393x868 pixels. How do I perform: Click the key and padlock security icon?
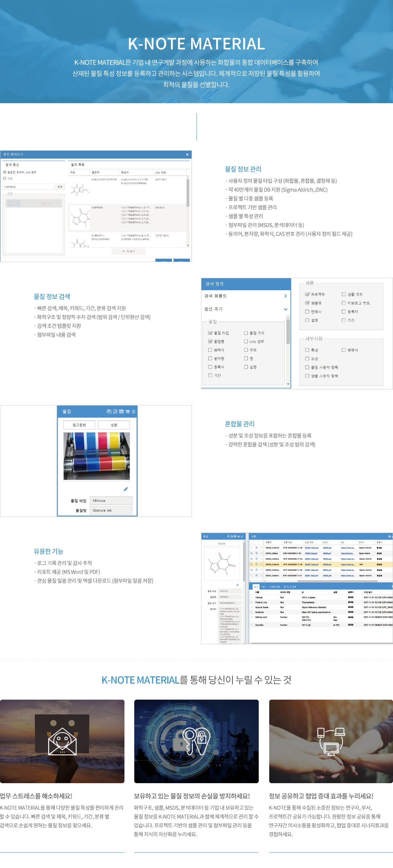(196, 741)
